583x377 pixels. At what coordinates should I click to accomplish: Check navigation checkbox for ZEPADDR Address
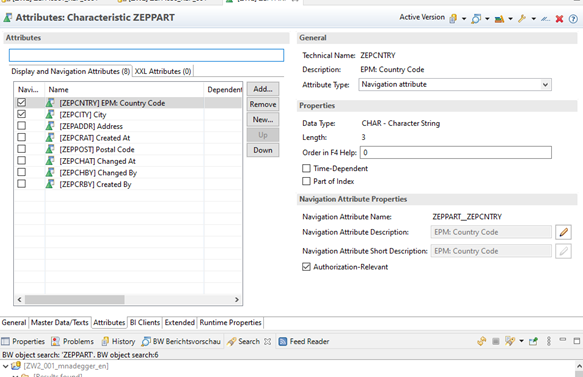pos(22,126)
